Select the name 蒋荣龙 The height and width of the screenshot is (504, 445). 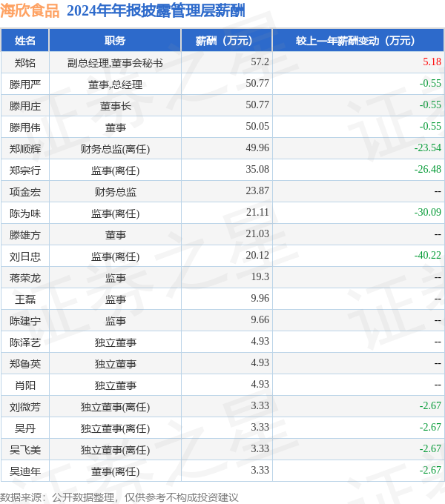pyautogui.click(x=25, y=279)
